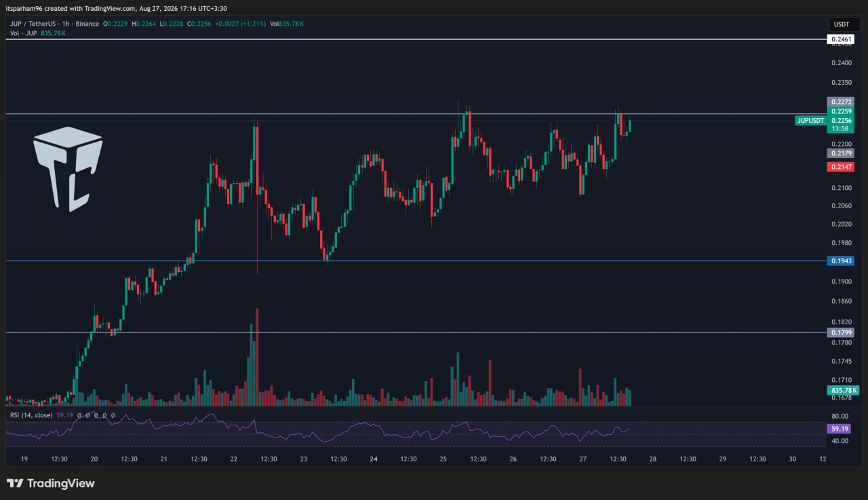Click the green JUPUSDT symbol tag
The image size is (868, 500).
tap(810, 121)
